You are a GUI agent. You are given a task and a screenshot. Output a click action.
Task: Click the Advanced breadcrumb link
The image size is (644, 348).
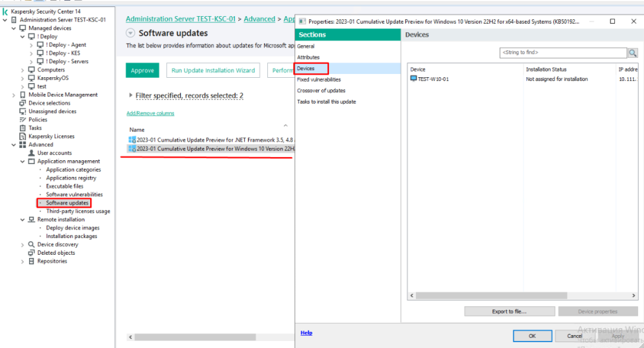click(x=260, y=19)
